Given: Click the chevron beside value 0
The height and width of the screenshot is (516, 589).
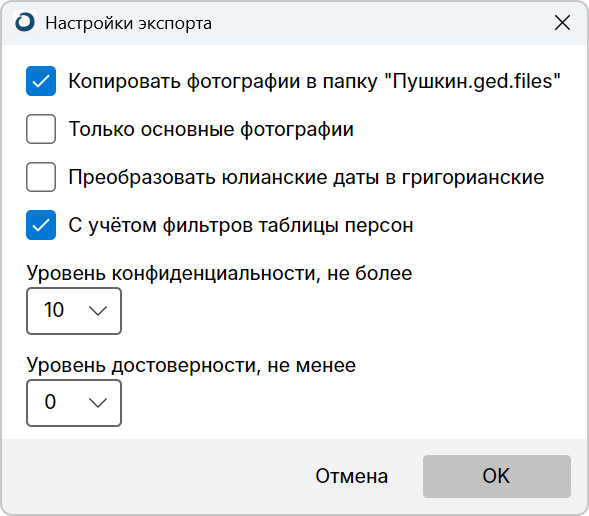Looking at the screenshot, I should [98, 403].
